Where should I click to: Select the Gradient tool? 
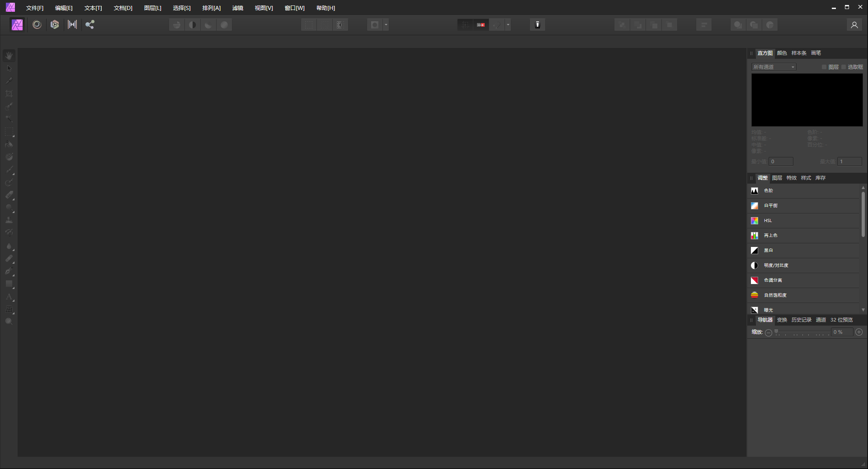pyautogui.click(x=9, y=157)
